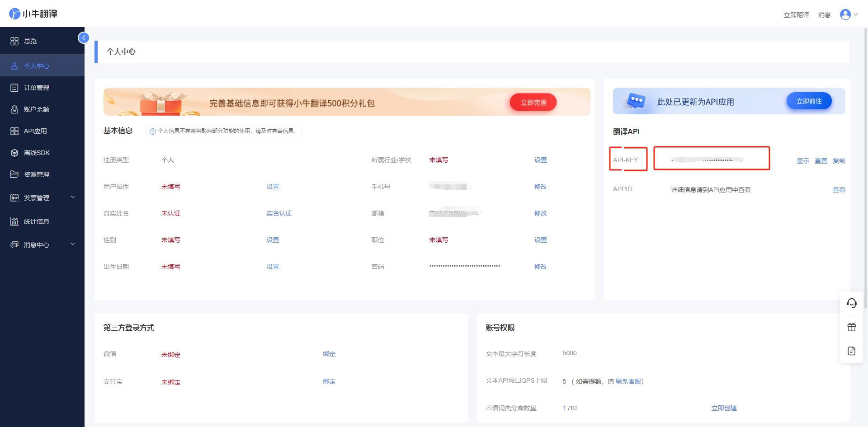Click 绑定 for 微信

(x=329, y=354)
